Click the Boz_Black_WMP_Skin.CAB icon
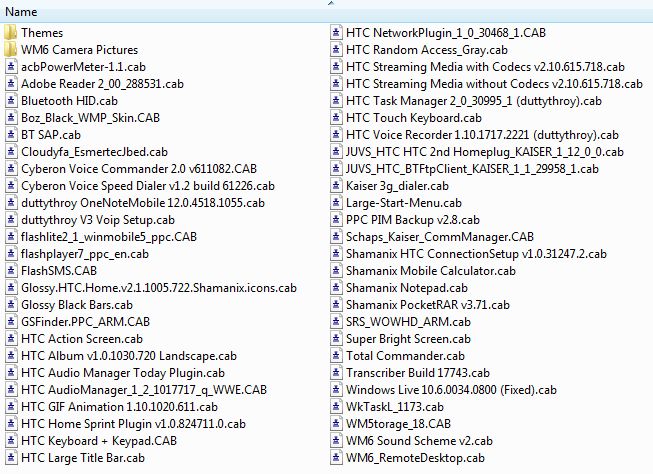 click(11, 118)
